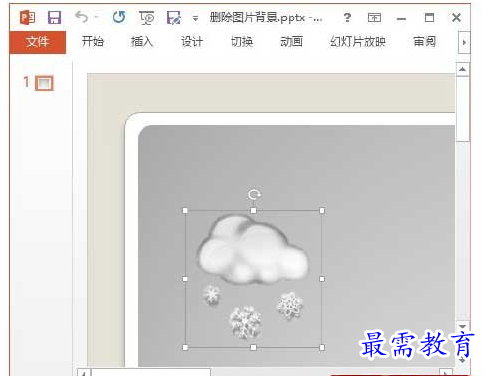Click the rotation handle above the picture
This screenshot has width=483, height=376.
pyautogui.click(x=254, y=194)
